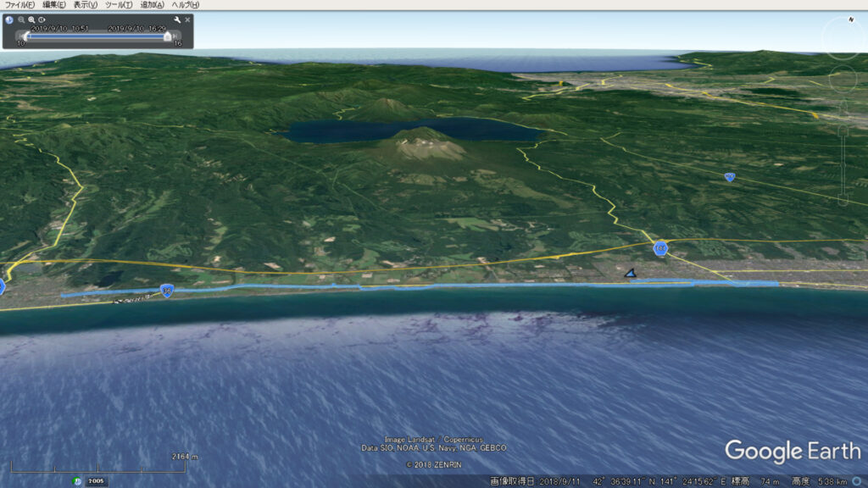Zoom out the time slider range
The height and width of the screenshot is (488, 868).
coord(21,19)
